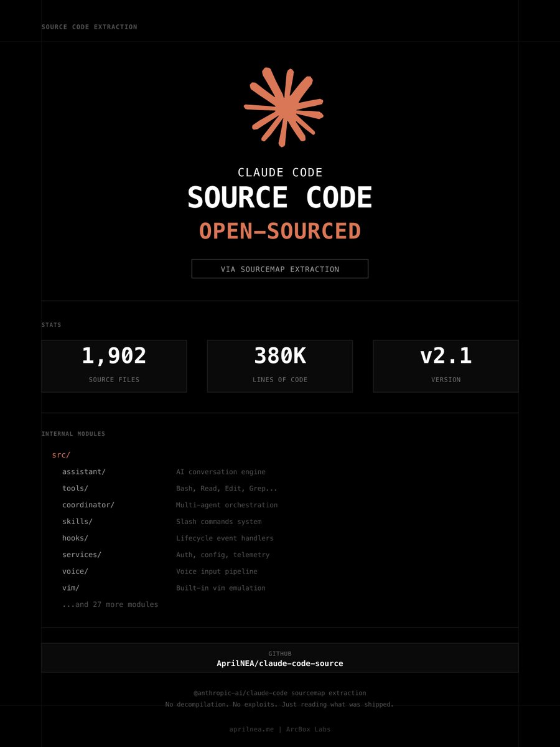
Task: Click the 'Multi-agent orchestration' description
Action: click(x=227, y=505)
